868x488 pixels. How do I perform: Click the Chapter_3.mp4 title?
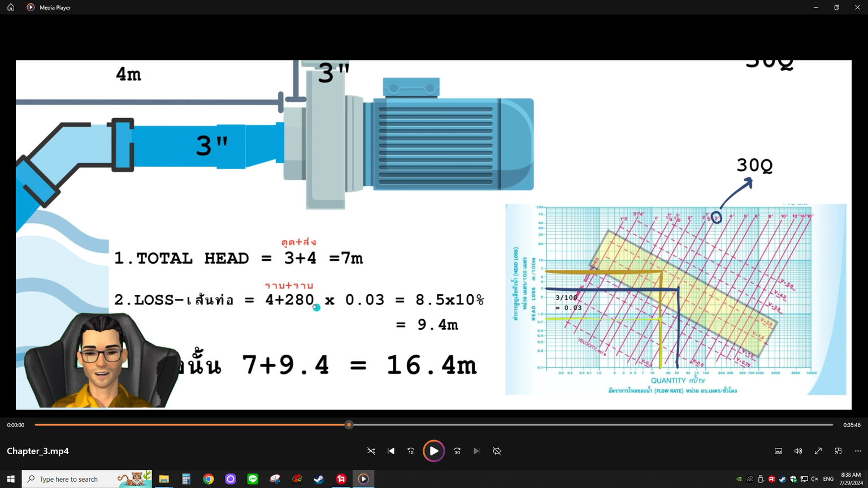click(38, 451)
